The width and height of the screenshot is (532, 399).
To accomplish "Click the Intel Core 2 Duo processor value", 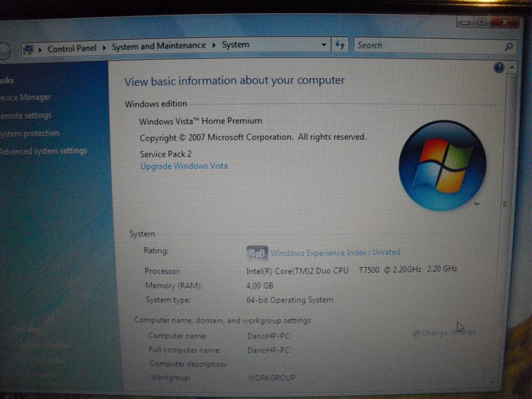I will (351, 270).
